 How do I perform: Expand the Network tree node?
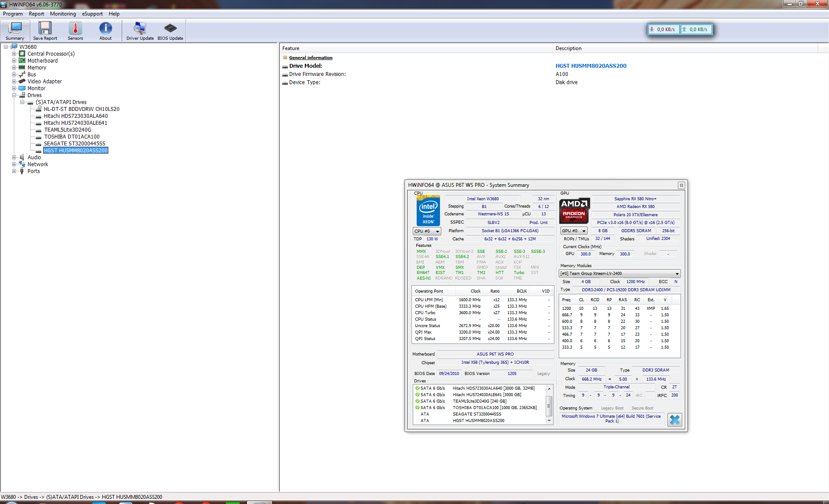(x=14, y=164)
